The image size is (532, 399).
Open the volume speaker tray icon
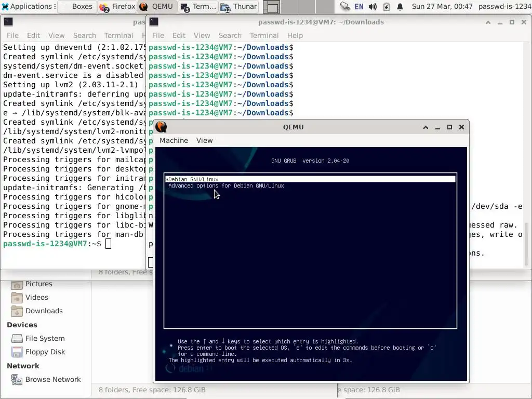click(x=373, y=6)
